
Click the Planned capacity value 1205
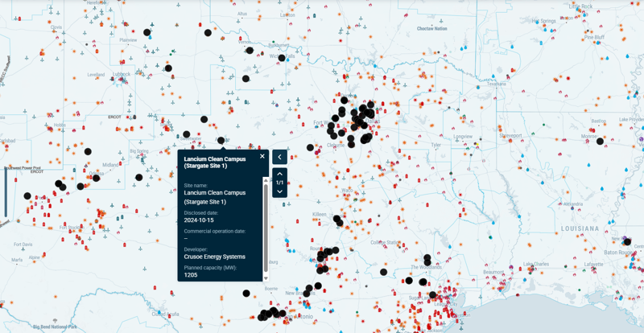click(x=191, y=275)
